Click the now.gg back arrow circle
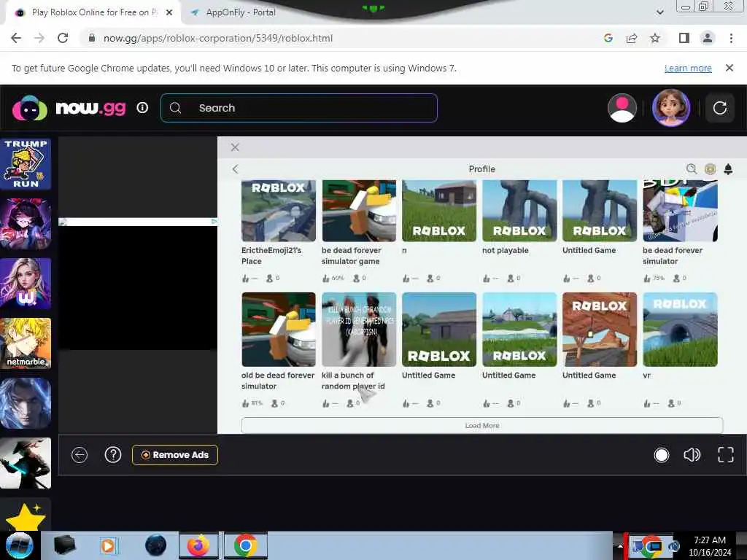Screen dimensions: 747x560 coord(80,455)
